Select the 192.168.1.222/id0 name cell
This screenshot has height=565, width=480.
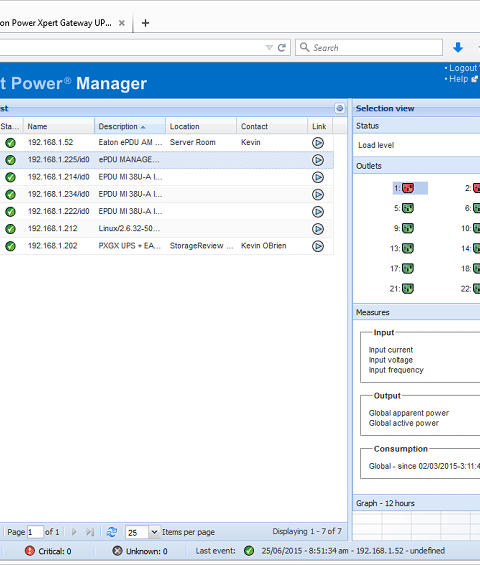pos(59,211)
